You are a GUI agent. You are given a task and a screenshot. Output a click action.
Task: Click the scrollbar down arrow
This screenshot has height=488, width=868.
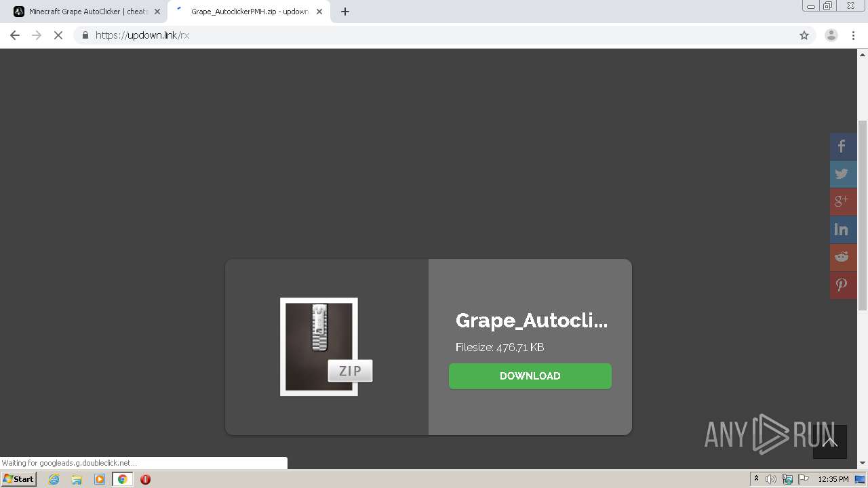point(863,463)
